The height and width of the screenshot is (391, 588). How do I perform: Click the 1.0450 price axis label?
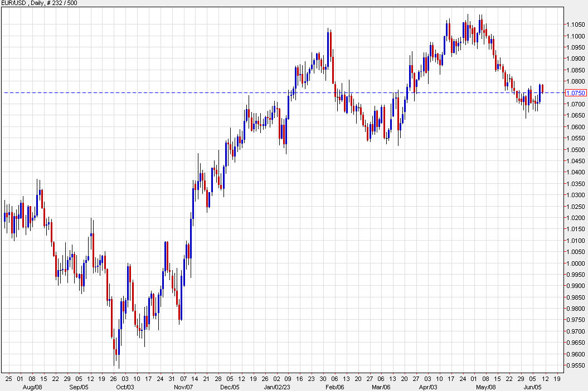pos(576,161)
